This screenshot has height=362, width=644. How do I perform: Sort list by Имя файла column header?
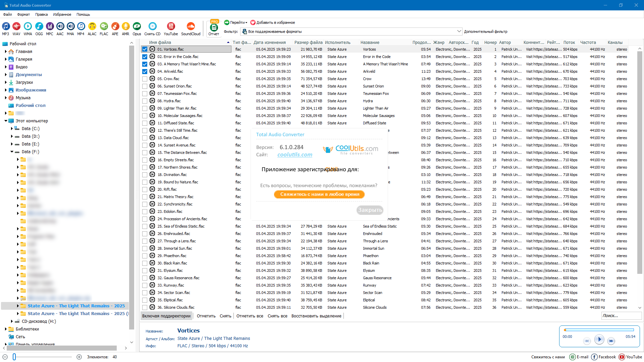click(190, 43)
